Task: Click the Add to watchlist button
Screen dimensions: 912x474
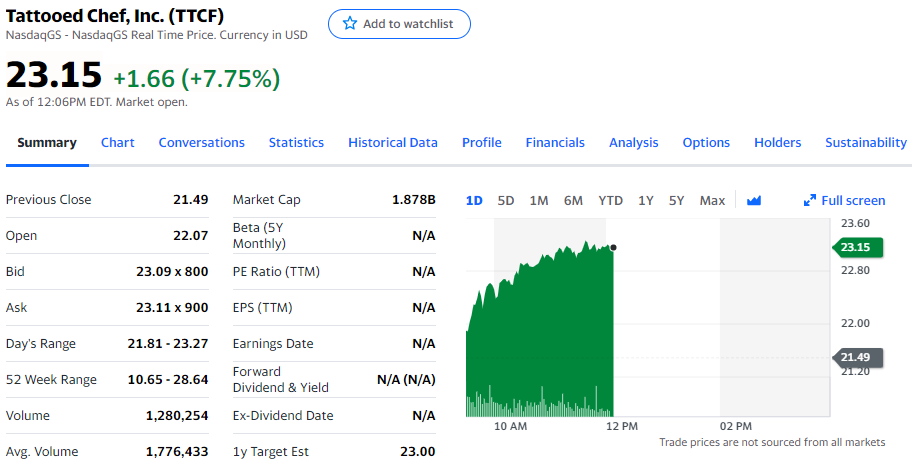Action: click(399, 24)
